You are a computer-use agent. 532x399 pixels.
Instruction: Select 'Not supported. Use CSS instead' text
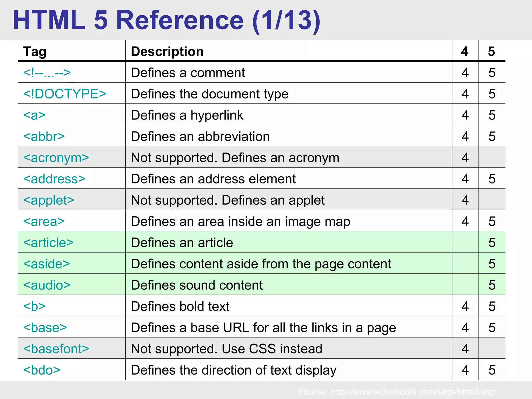[227, 349]
